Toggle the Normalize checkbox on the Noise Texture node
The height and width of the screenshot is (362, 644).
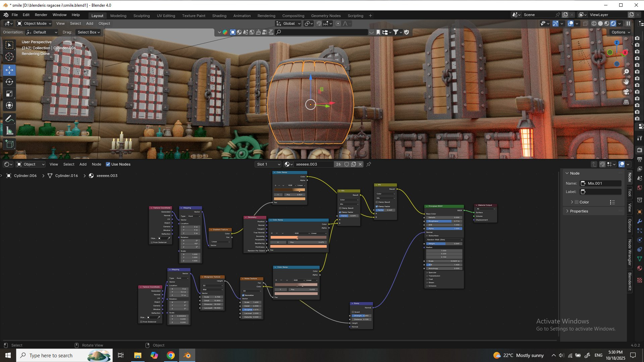coord(243,295)
